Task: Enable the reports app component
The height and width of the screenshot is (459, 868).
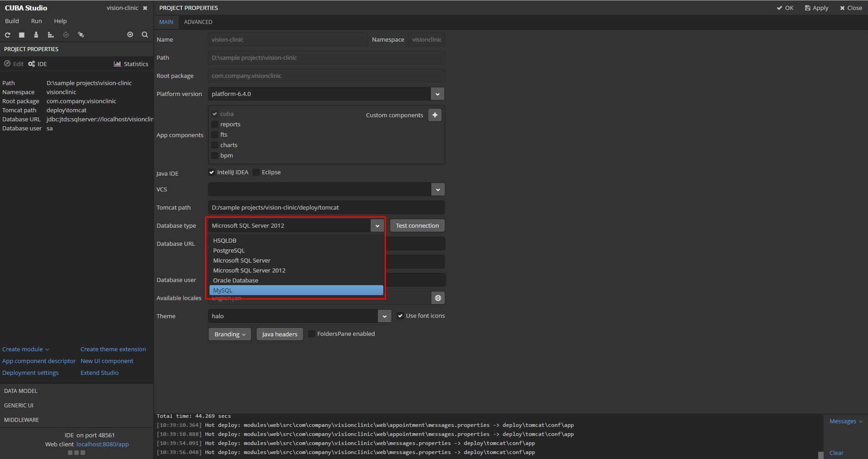Action: pos(215,124)
